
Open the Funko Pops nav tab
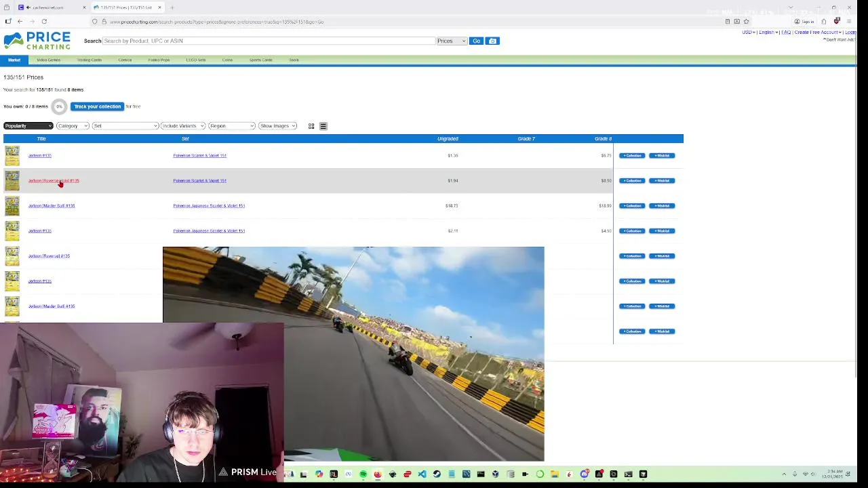159,60
